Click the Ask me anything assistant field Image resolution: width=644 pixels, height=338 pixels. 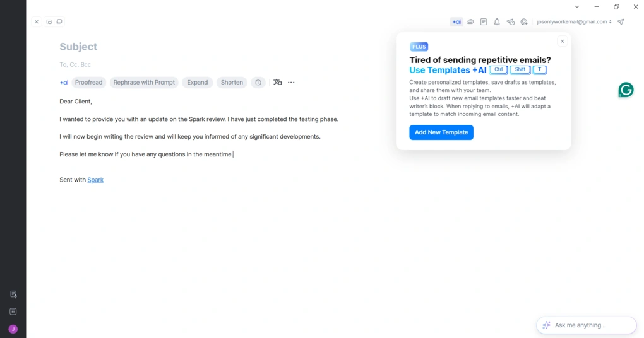coord(587,325)
